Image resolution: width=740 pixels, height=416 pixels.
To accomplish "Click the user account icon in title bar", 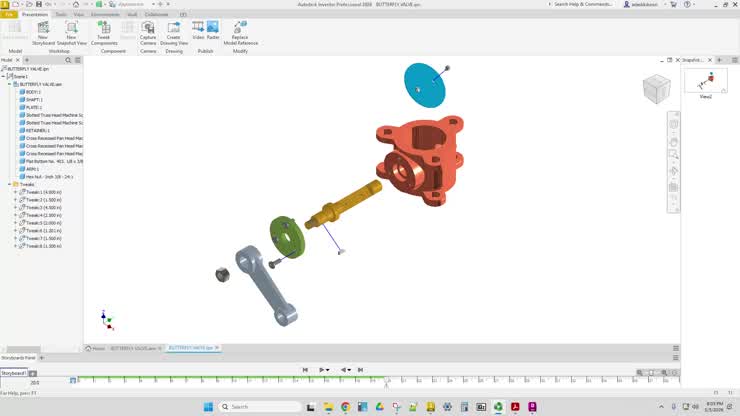I will tap(627, 4).
